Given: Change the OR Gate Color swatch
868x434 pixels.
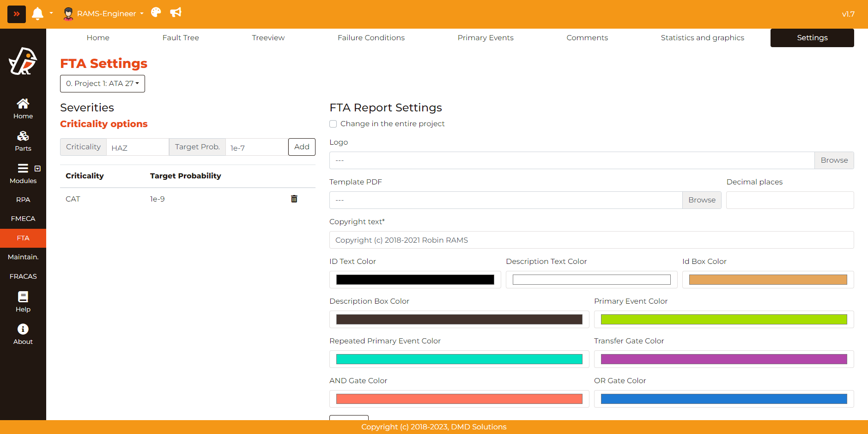Looking at the screenshot, I should pos(723,399).
